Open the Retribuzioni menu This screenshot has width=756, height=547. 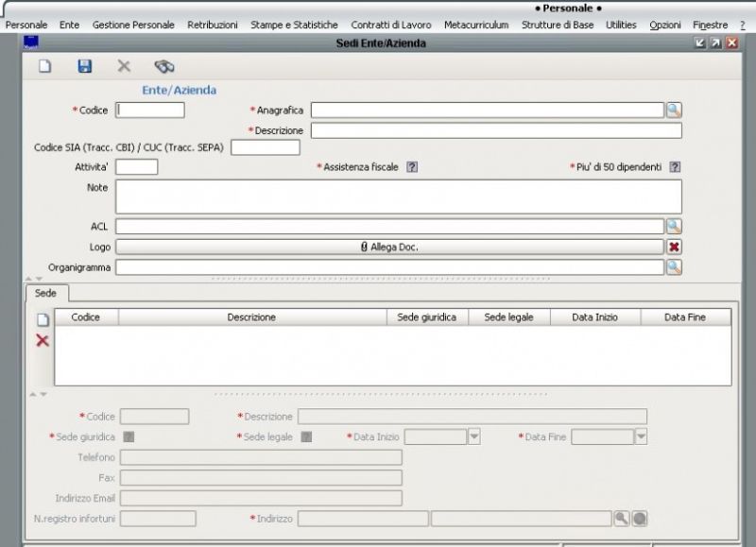(213, 25)
